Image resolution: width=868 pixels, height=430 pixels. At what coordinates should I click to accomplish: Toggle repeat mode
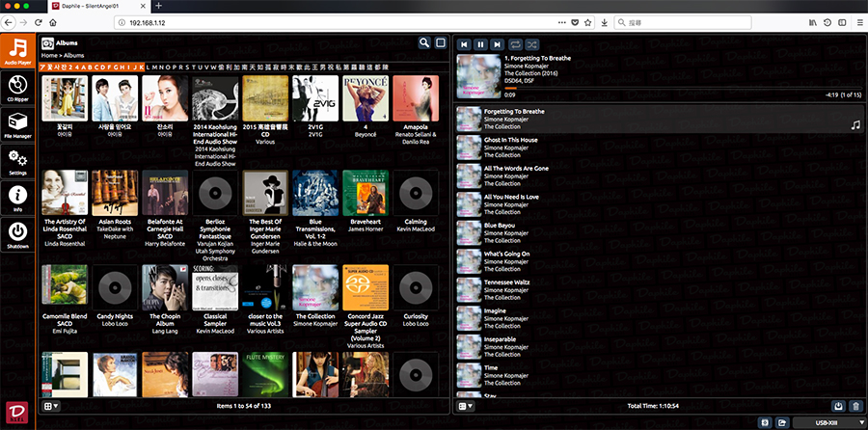point(517,43)
